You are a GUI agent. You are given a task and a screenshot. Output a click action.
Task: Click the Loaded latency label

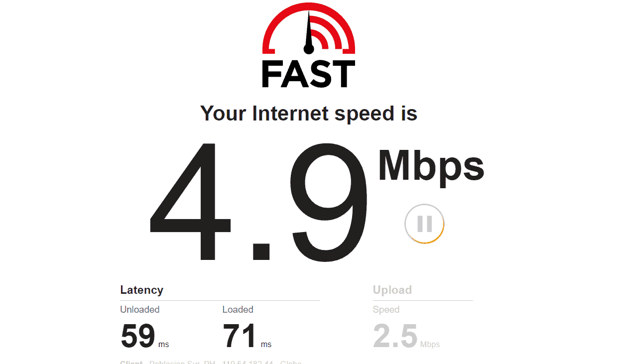(x=238, y=309)
